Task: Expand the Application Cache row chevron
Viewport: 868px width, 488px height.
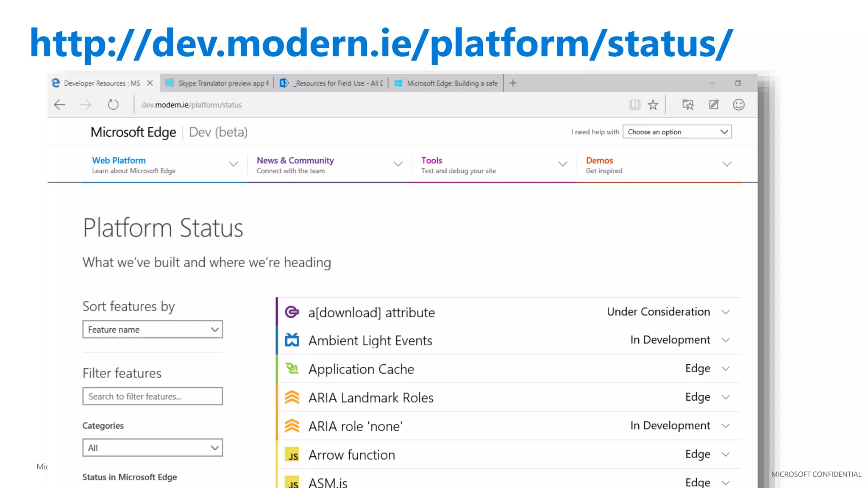Action: [x=726, y=369]
